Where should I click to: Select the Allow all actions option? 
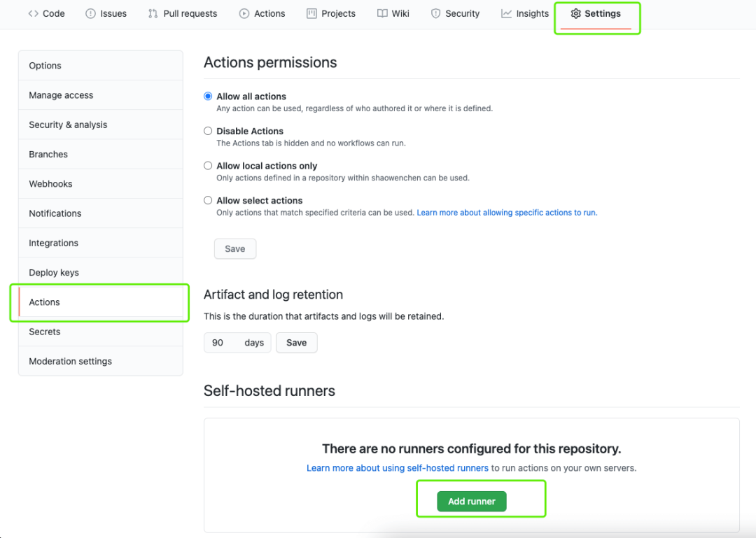(208, 97)
